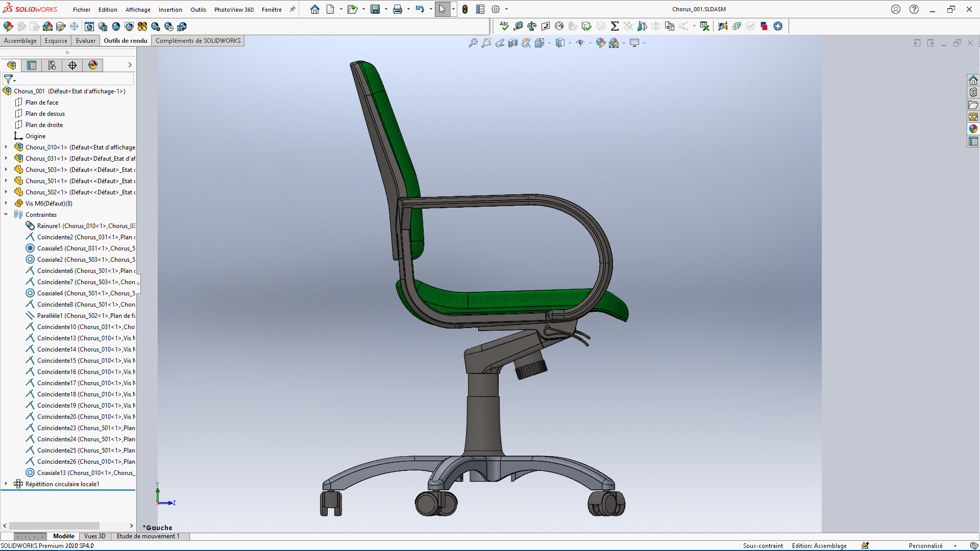Expand Chorus_503<1> component

tap(6, 169)
